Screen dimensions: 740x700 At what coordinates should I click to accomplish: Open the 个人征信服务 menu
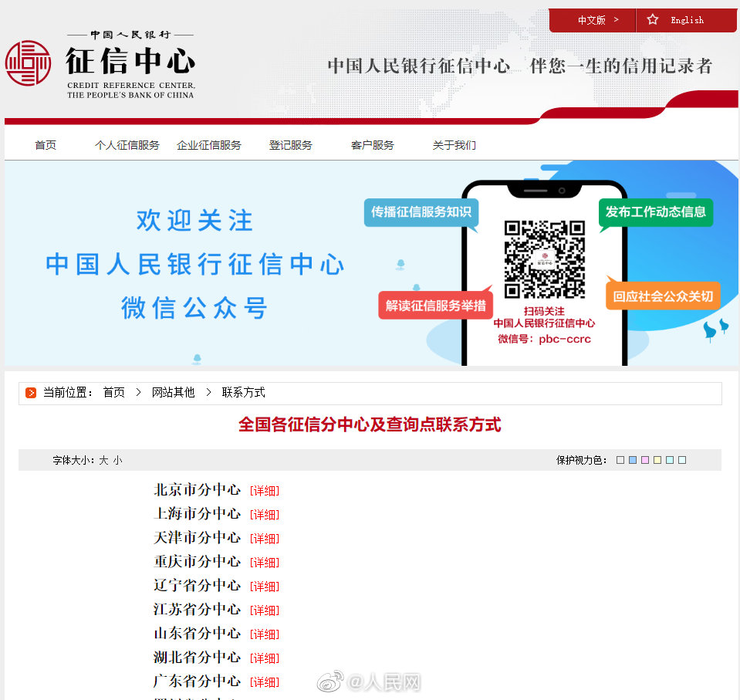(x=127, y=145)
